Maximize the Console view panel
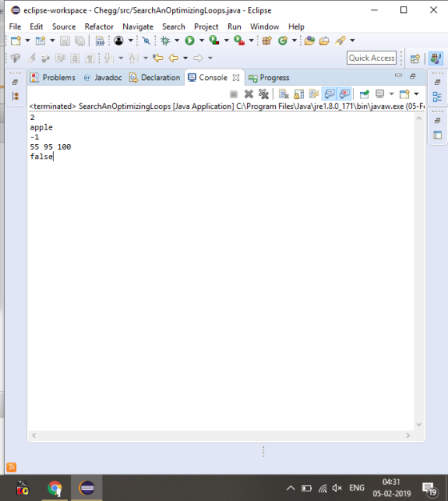This screenshot has height=501, width=448. click(x=413, y=76)
